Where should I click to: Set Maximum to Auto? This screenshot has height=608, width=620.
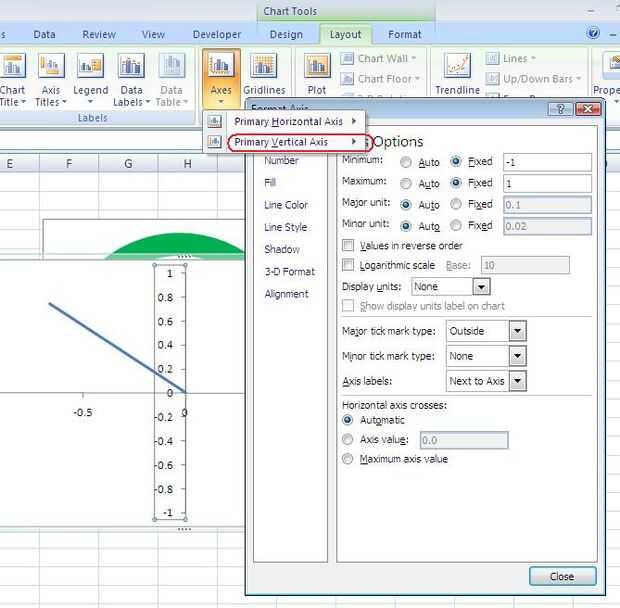[406, 183]
